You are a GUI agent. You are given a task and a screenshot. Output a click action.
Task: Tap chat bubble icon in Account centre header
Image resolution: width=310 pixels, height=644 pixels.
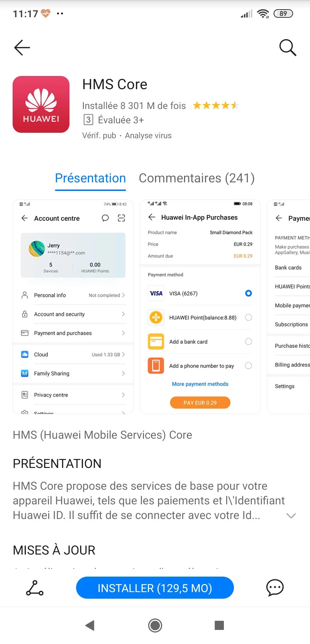tap(105, 218)
